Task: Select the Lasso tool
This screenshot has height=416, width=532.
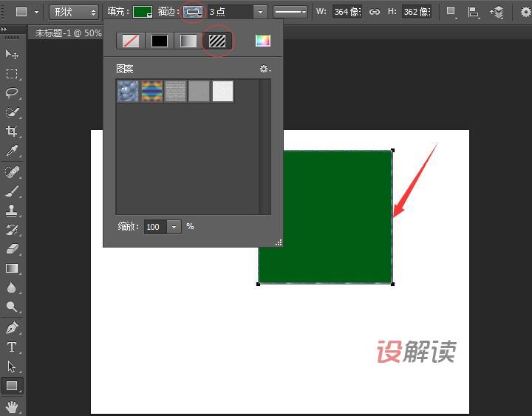Action: tap(12, 92)
